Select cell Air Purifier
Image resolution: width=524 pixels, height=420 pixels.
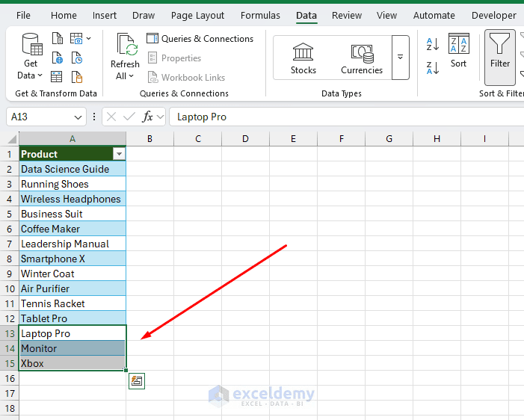coord(73,288)
